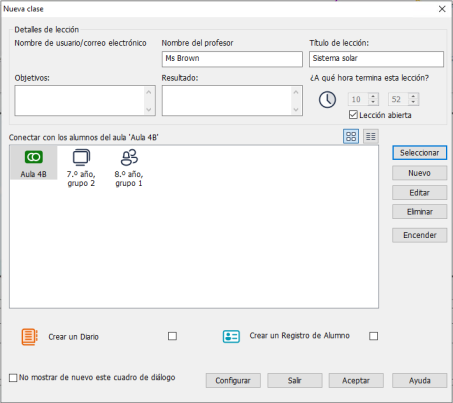The width and height of the screenshot is (453, 403).
Task: Click the Aceptar button
Action: pyautogui.click(x=356, y=380)
